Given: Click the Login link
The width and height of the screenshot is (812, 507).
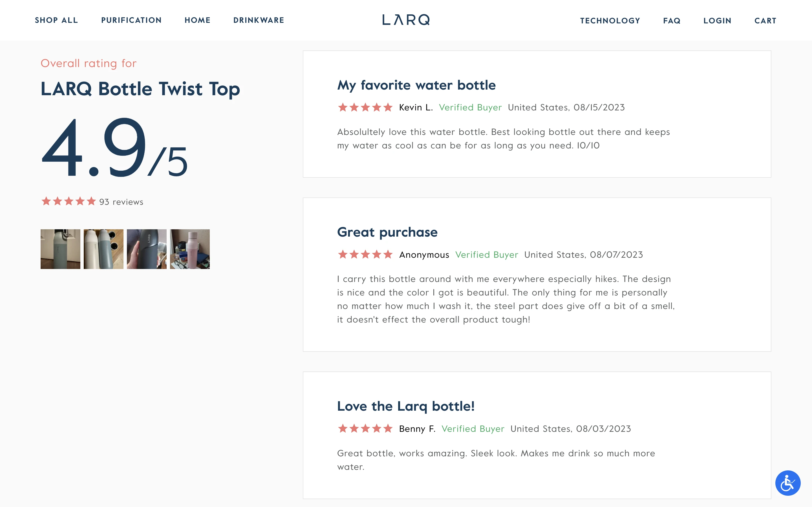Looking at the screenshot, I should coord(717,21).
